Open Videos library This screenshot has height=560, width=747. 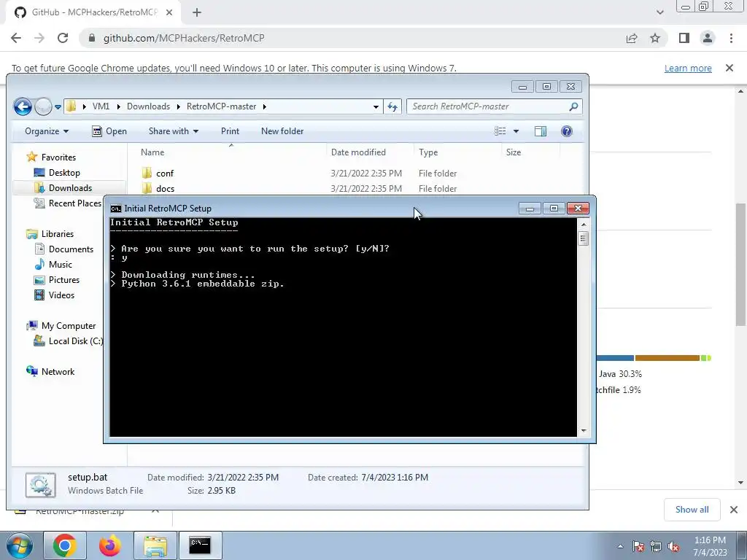[61, 295]
